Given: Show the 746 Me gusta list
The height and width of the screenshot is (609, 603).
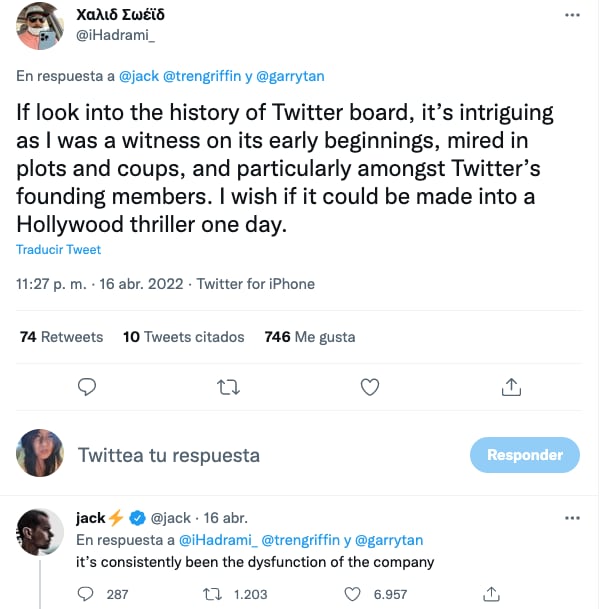Looking at the screenshot, I should click(309, 337).
